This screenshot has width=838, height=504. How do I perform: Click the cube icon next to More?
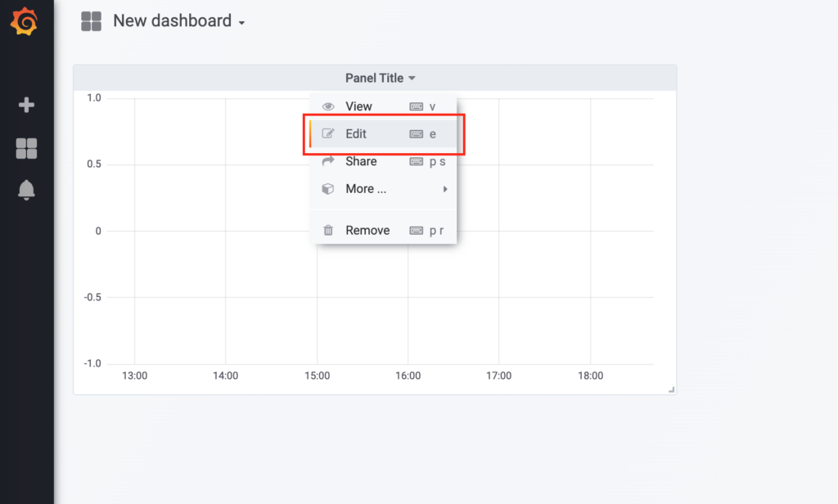click(x=328, y=189)
